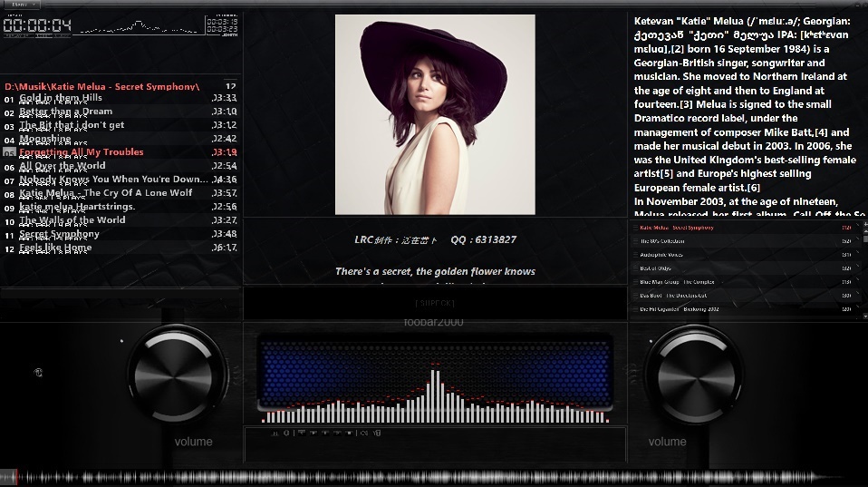Click the 3:33 duration of Gold in them Hills
This screenshot has width=868, height=487.
coord(224,98)
